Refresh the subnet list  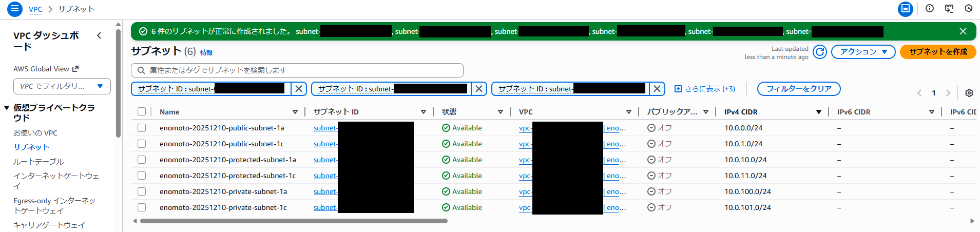point(820,52)
